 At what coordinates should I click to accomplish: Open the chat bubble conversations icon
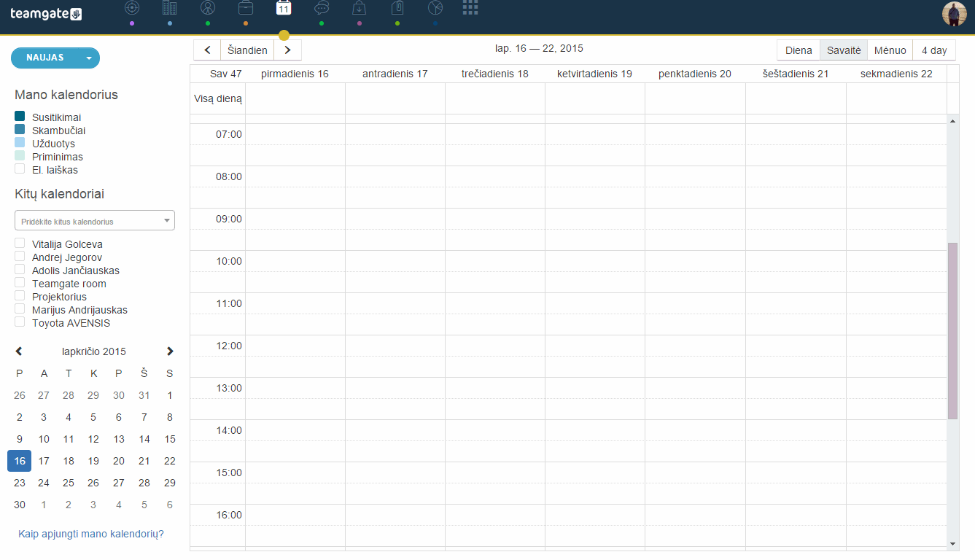[322, 8]
